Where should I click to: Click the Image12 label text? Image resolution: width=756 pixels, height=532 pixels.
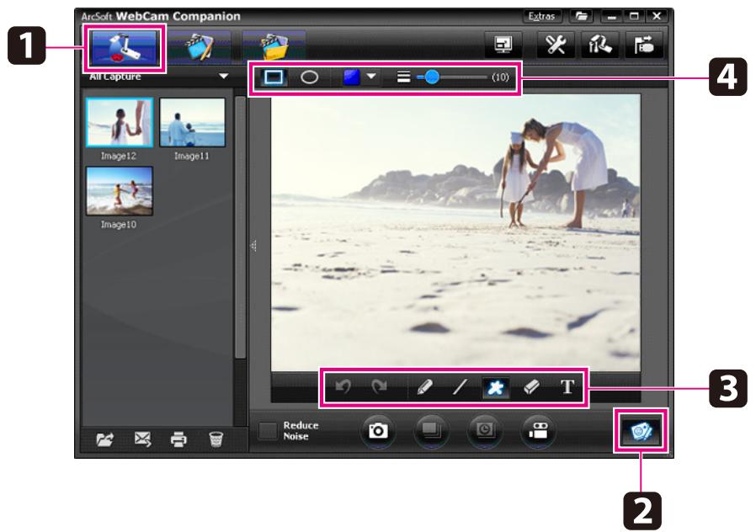tap(119, 156)
